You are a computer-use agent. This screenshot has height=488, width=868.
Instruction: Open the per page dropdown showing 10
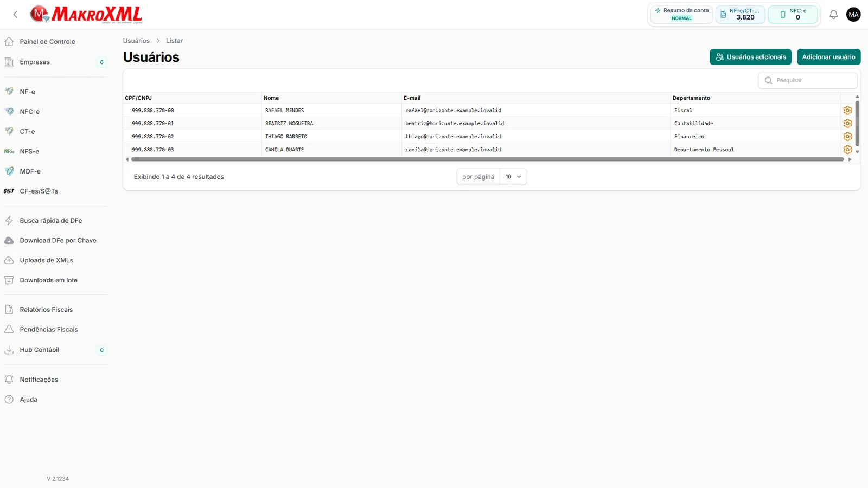point(513,177)
